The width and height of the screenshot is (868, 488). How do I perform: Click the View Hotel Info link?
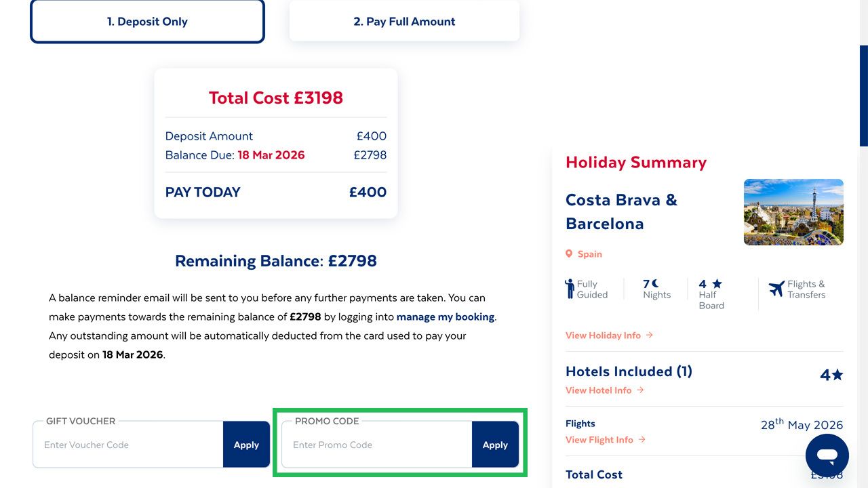(x=597, y=390)
